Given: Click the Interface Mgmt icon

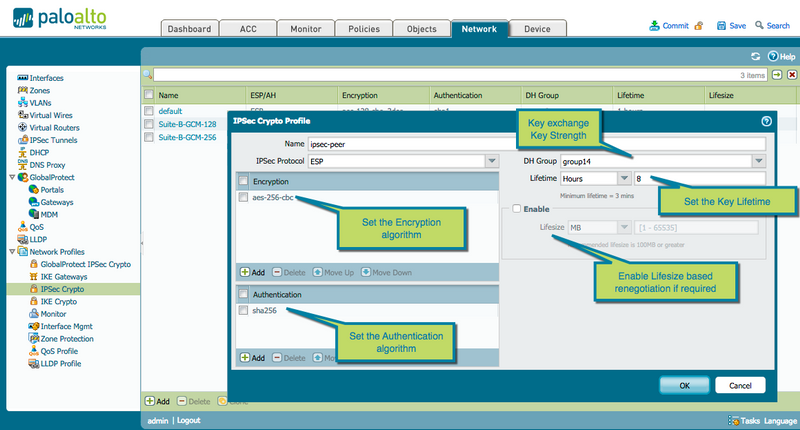Looking at the screenshot, I should click(x=34, y=326).
